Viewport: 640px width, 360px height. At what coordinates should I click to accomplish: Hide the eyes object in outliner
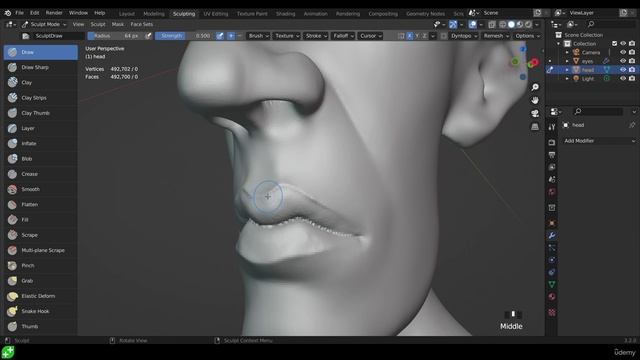coord(623,61)
